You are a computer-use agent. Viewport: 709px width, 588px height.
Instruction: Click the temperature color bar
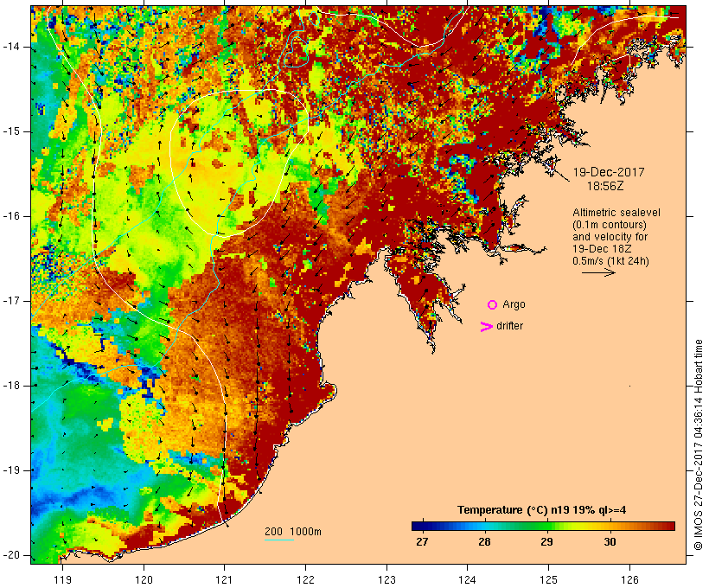(543, 526)
